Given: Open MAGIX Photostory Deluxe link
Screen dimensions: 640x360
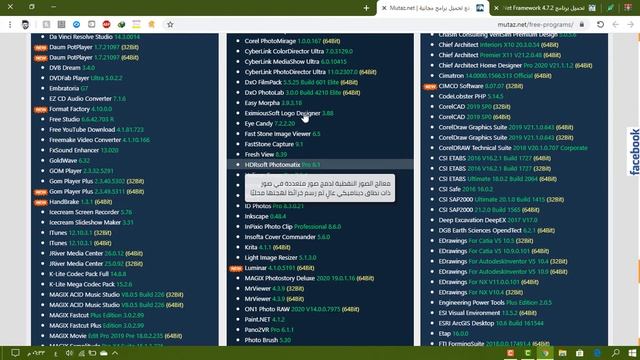Looking at the screenshot, I should click(x=309, y=278).
